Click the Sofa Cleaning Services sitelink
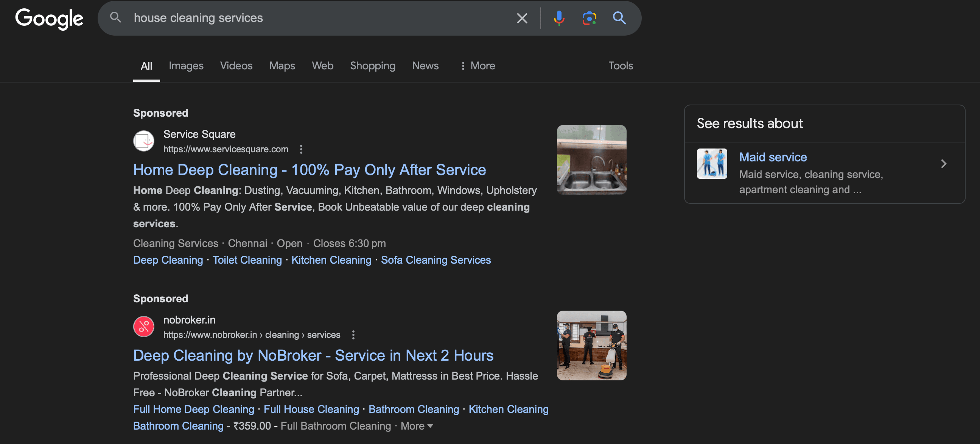 436,260
